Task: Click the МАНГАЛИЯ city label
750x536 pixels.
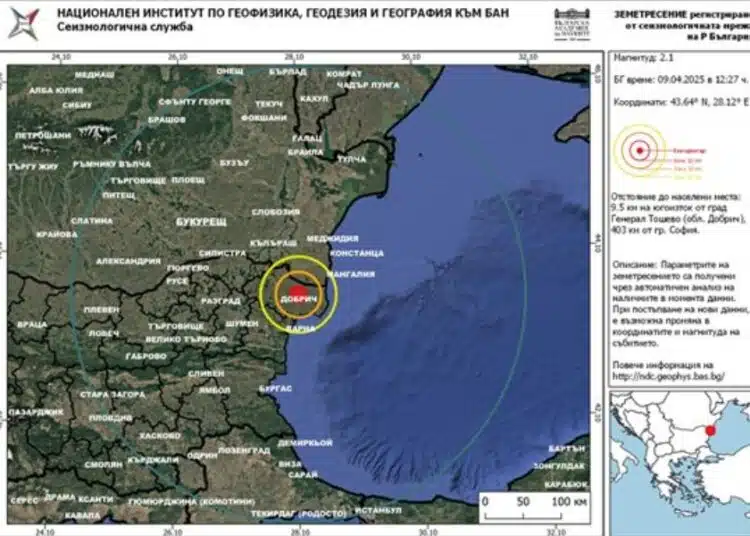Action: pos(352,274)
